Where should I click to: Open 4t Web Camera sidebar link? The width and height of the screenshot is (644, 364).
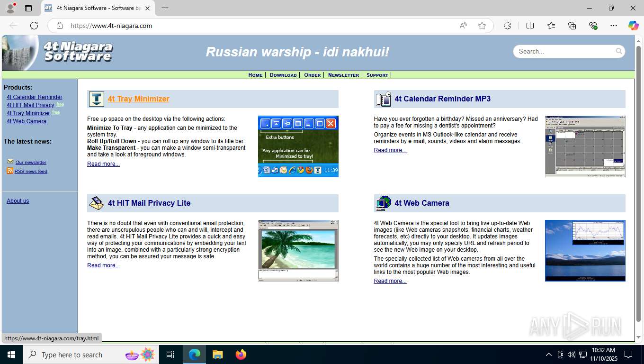pos(27,121)
